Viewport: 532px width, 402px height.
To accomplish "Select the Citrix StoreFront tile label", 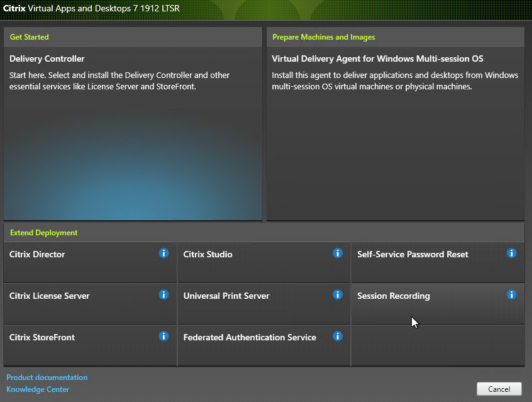I will pyautogui.click(x=42, y=338).
